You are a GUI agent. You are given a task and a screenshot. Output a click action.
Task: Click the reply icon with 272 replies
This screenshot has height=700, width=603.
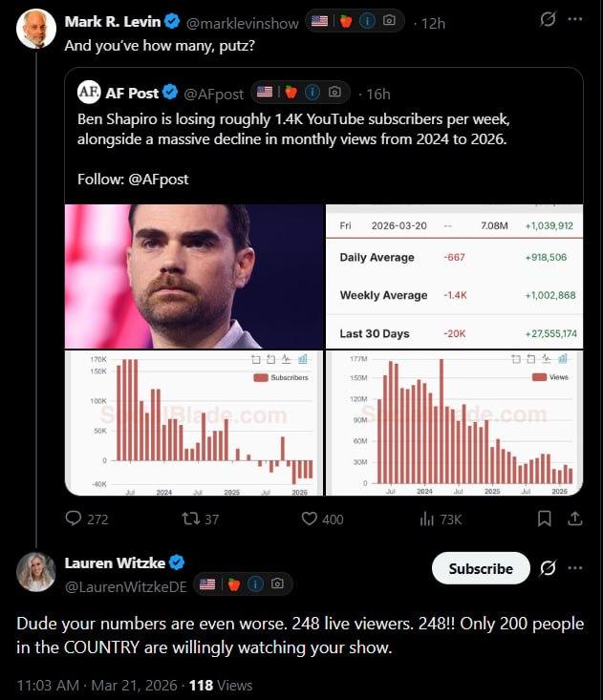pos(74,519)
